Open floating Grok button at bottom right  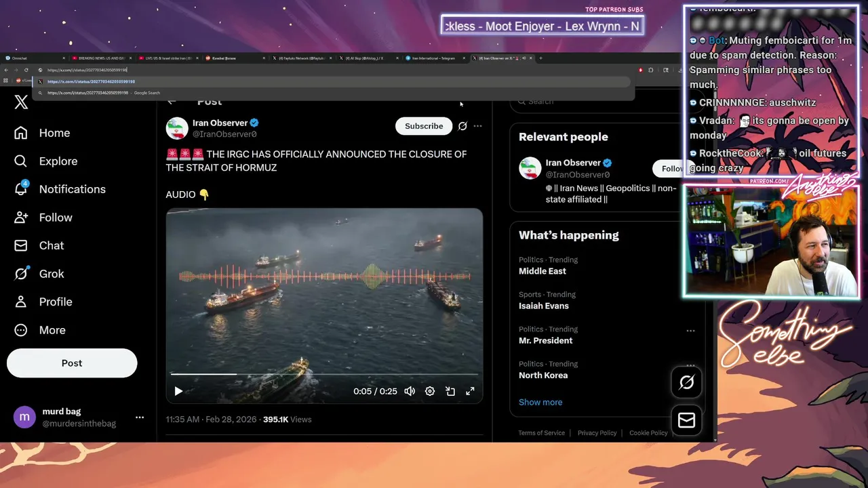(686, 383)
